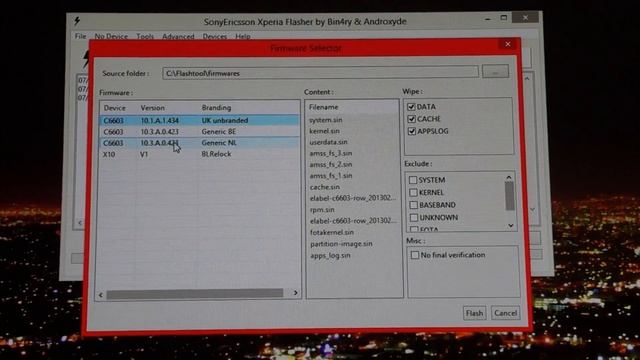Open the No Device menu
The width and height of the screenshot is (640, 360).
pos(111,36)
